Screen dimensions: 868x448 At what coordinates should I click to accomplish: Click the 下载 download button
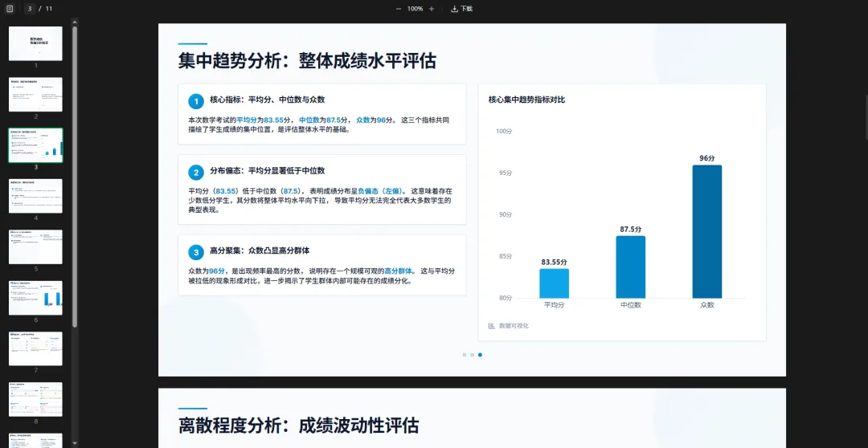point(461,9)
